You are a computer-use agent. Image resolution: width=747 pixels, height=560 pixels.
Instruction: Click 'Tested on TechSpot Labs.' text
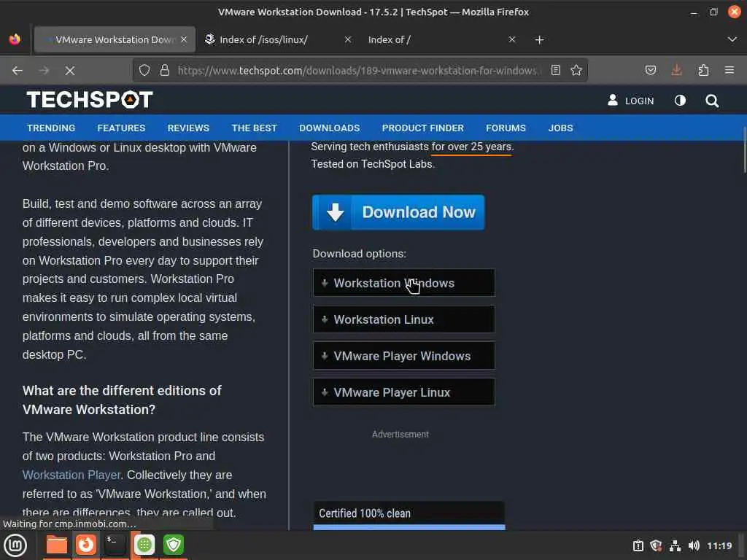pos(373,164)
